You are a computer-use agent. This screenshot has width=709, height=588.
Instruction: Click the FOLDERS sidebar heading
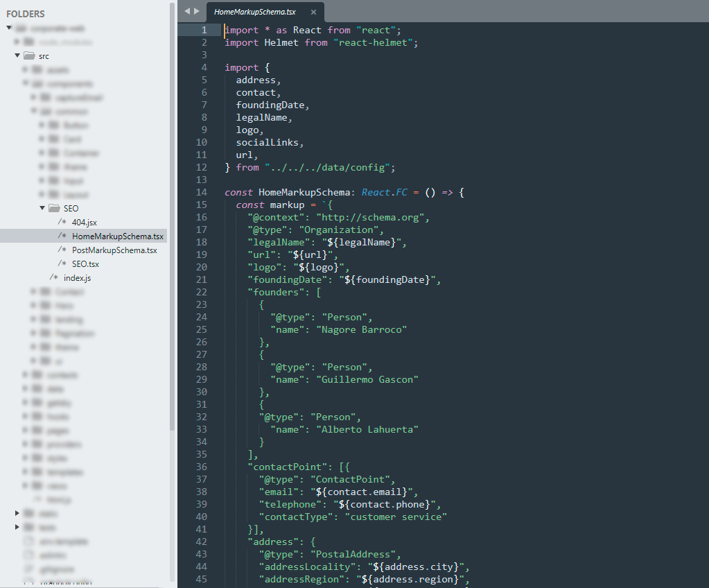26,14
